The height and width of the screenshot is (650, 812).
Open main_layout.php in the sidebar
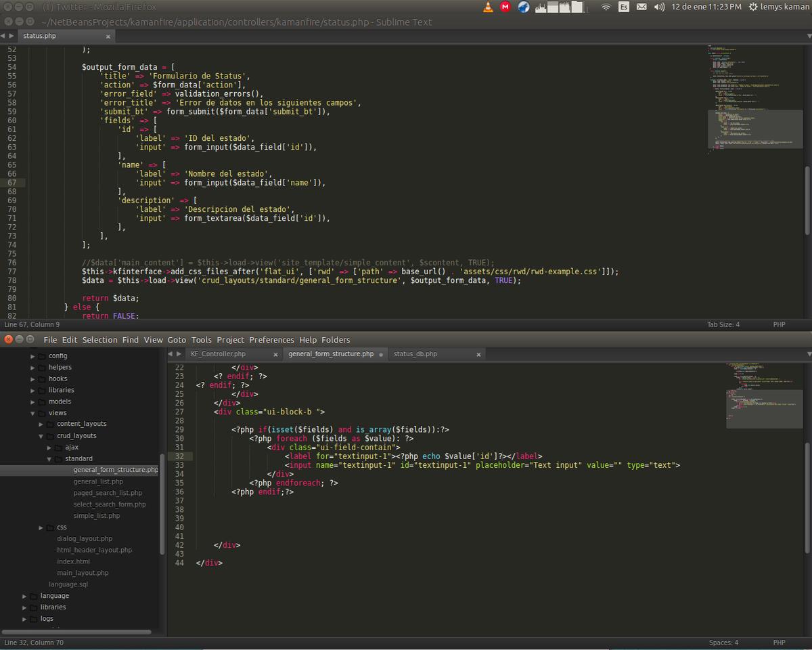click(83, 573)
